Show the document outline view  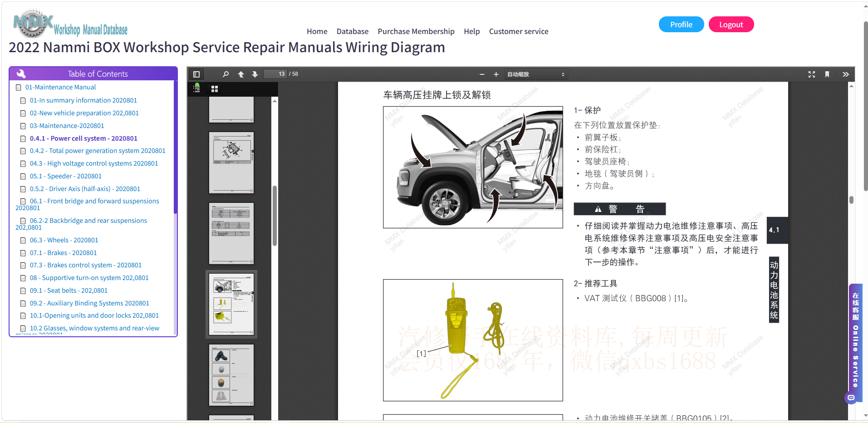pos(196,89)
